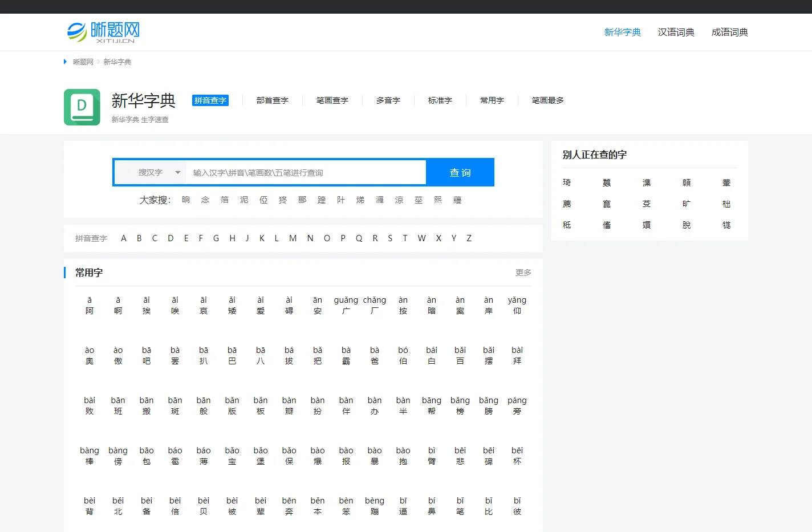This screenshot has width=812, height=532.
Task: Open character 鼻 with pinyin bí
Action: [x=432, y=506]
